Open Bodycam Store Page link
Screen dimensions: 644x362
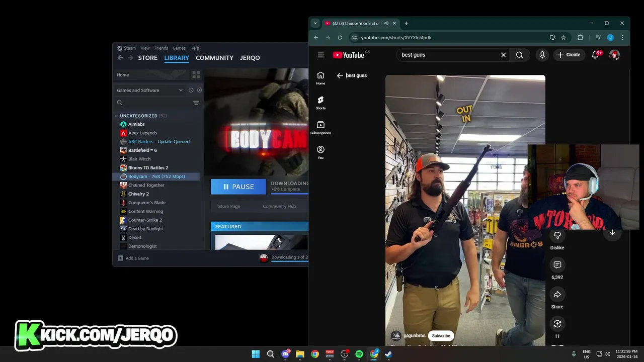tap(229, 206)
